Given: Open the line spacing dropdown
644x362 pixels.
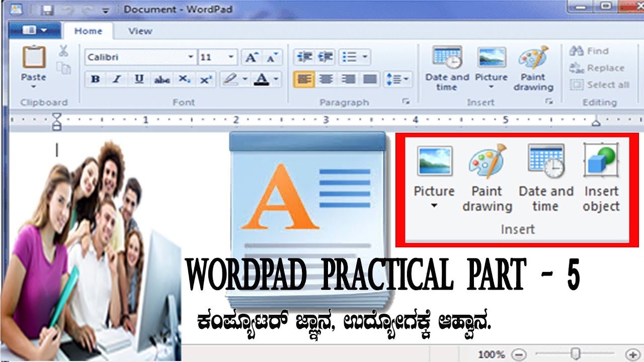Looking at the screenshot, I should coord(398,79).
